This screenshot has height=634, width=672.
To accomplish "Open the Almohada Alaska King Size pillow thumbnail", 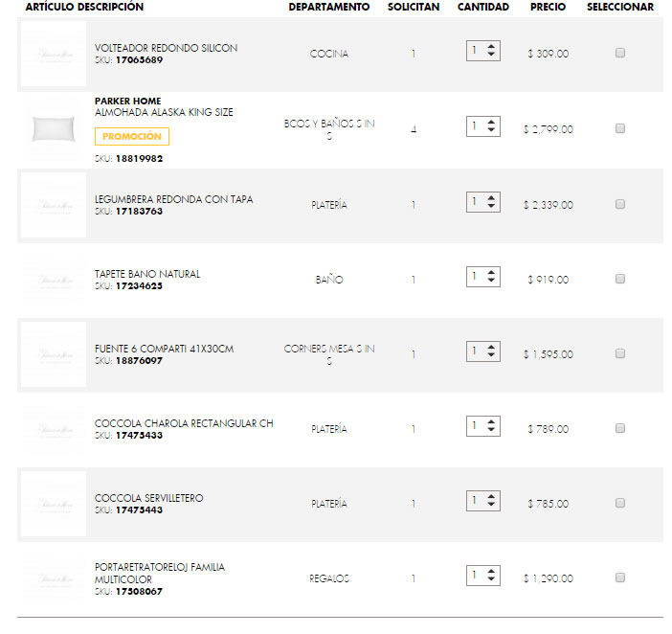I will pos(54,129).
